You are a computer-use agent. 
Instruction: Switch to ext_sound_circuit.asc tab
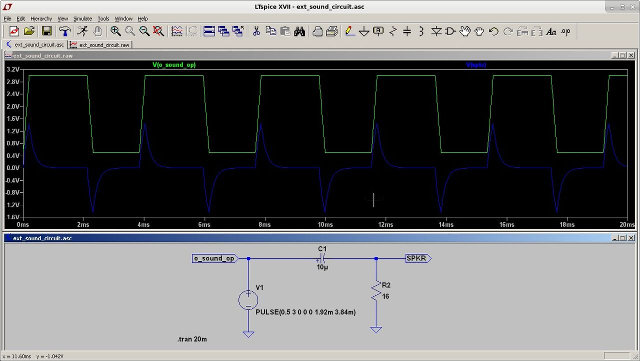tap(35, 45)
